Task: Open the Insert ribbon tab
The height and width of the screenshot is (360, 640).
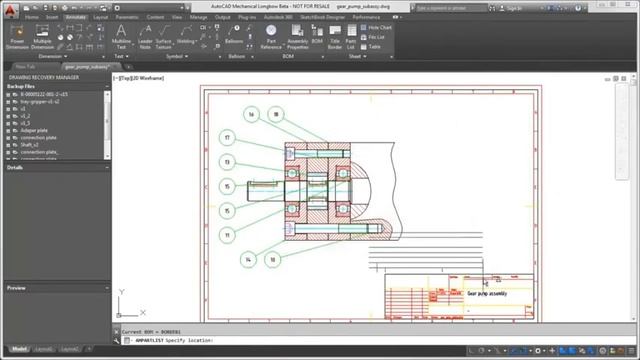Action: pyautogui.click(x=52, y=17)
